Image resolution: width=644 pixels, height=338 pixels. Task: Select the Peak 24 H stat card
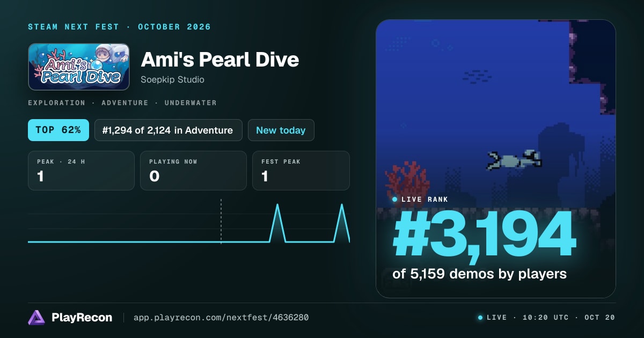click(81, 171)
